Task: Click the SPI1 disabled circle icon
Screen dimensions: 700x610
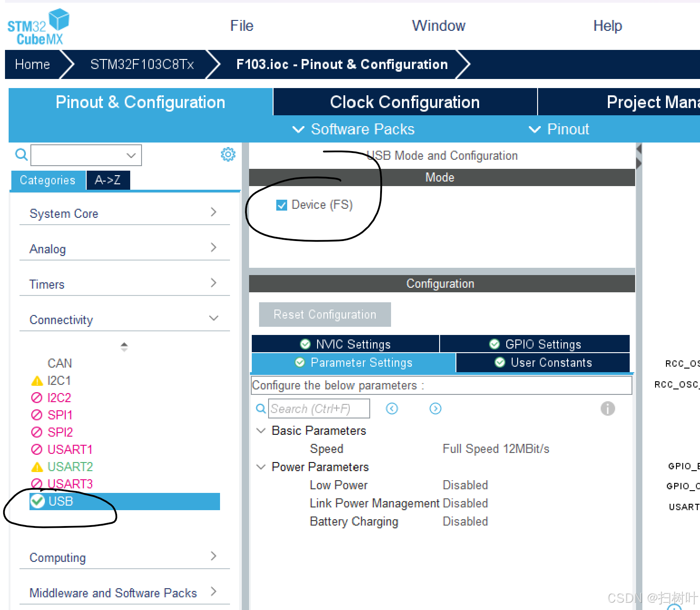Action: 37,415
